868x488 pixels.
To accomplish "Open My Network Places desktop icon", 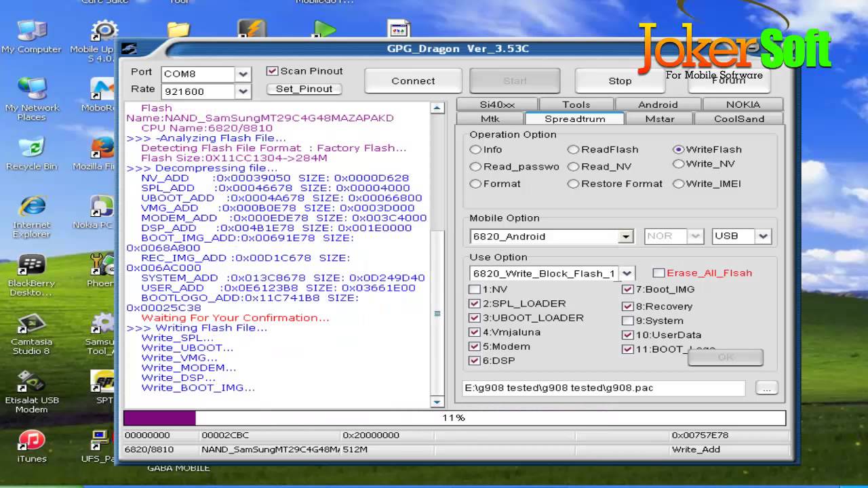I will click(31, 99).
